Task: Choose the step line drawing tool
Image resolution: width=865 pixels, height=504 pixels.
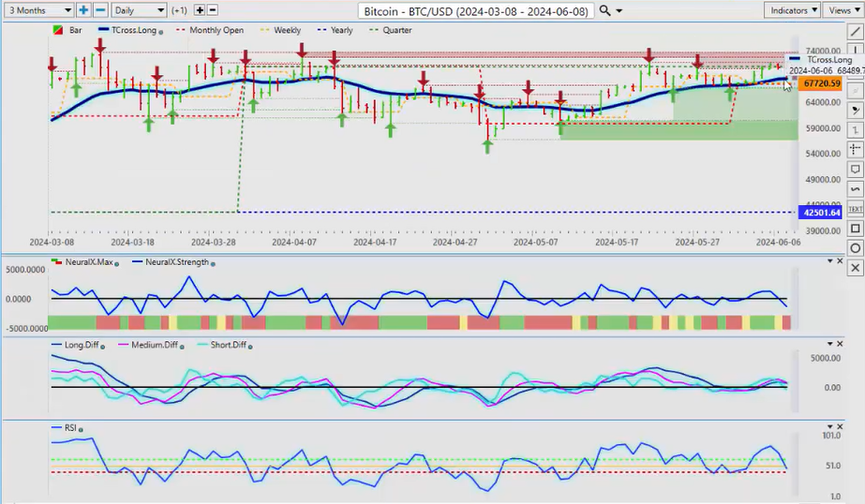Action: 855,130
